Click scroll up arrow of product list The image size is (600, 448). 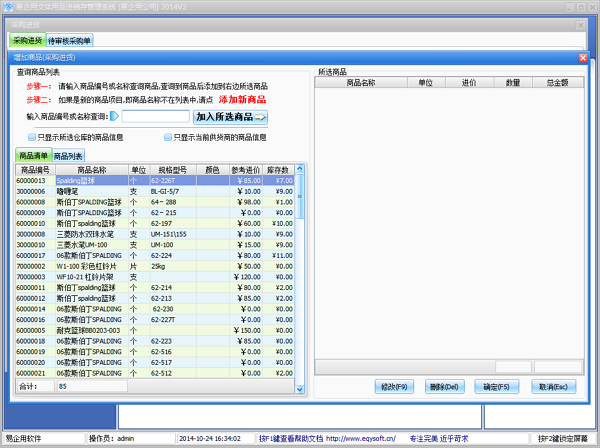300,169
